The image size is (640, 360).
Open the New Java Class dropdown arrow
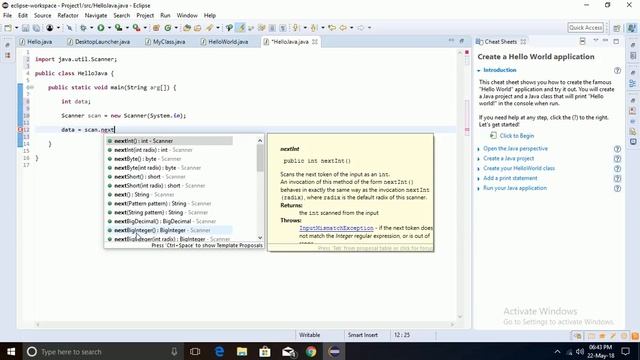click(x=176, y=28)
